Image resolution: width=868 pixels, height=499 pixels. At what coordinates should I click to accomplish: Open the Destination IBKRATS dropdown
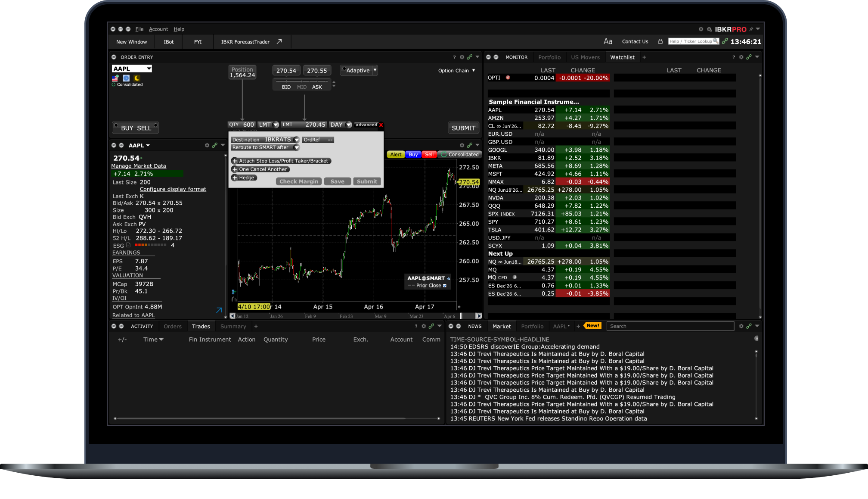297,140
